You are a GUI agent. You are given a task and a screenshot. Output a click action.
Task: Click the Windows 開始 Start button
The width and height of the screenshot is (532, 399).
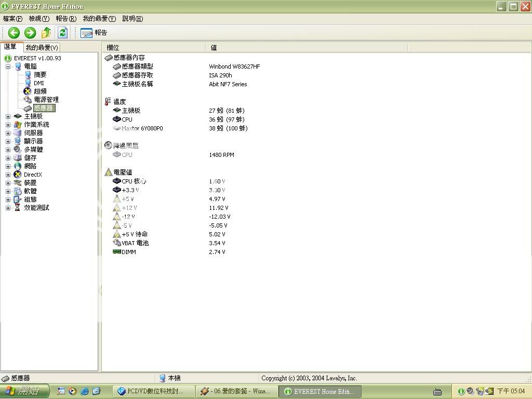tap(25, 391)
